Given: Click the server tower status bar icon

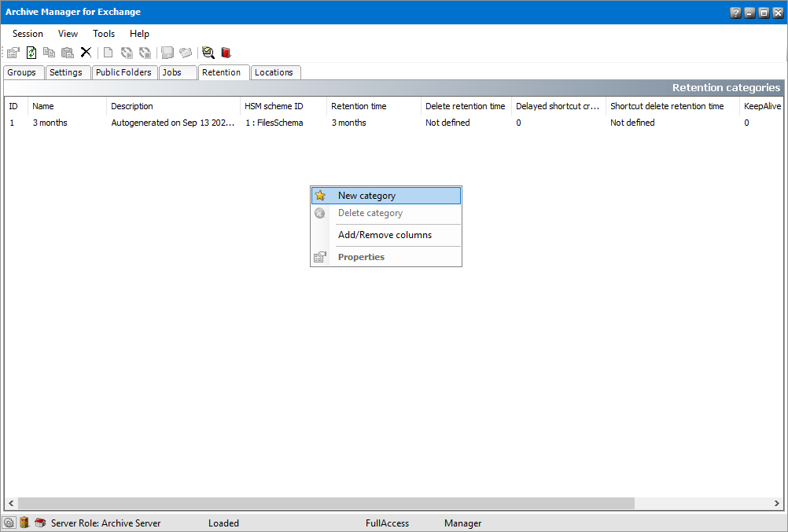Looking at the screenshot, I should pyautogui.click(x=24, y=523).
